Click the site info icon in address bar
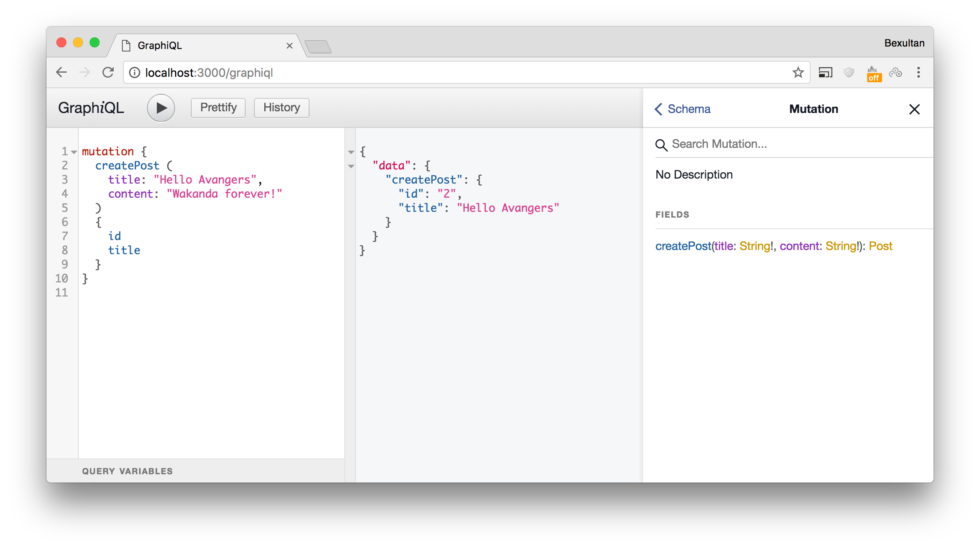This screenshot has height=549, width=980. tap(134, 73)
